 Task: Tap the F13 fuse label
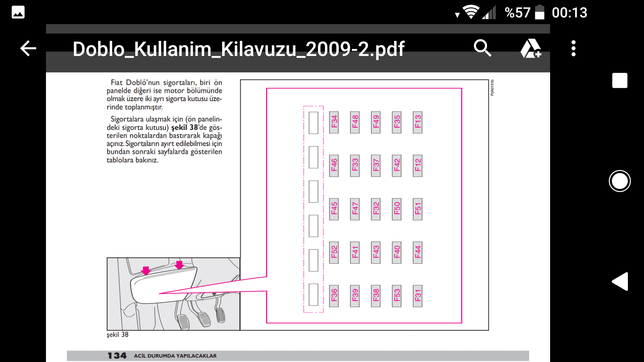click(x=418, y=122)
